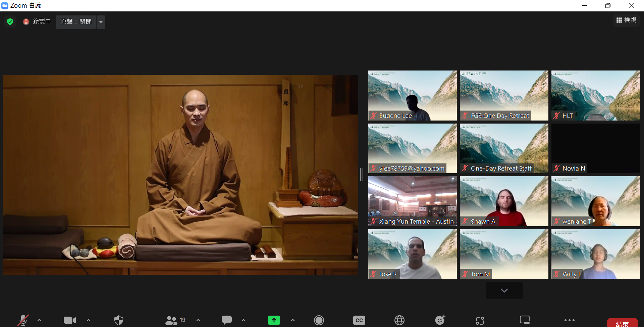Toggle the 原聲：關閉 original sound button

click(x=76, y=22)
